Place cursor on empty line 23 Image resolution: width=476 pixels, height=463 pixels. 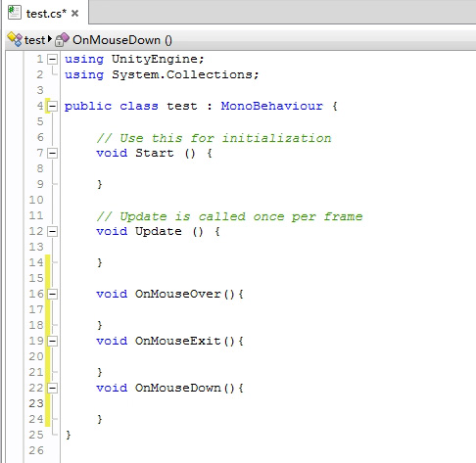(x=262, y=403)
